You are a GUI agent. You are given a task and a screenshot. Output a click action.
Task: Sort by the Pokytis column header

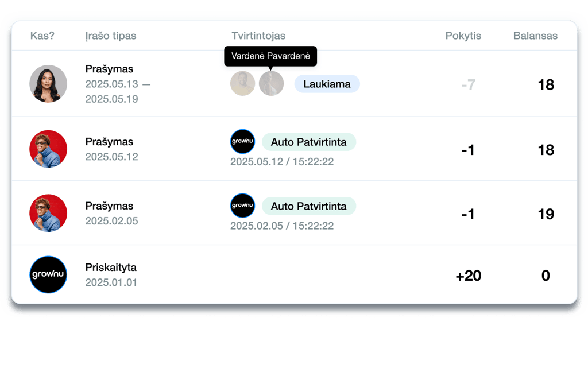point(463,36)
